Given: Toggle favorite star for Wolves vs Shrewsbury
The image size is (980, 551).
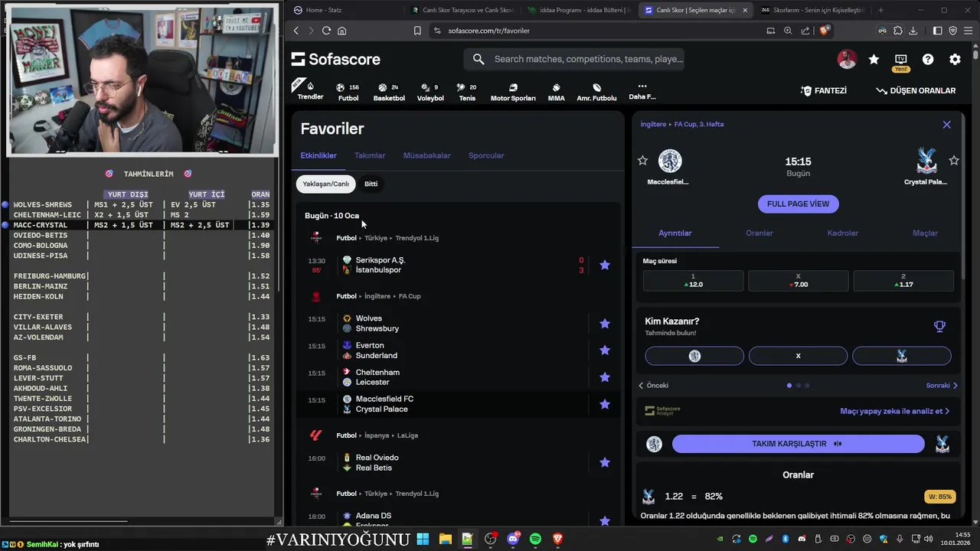Looking at the screenshot, I should coord(605,324).
